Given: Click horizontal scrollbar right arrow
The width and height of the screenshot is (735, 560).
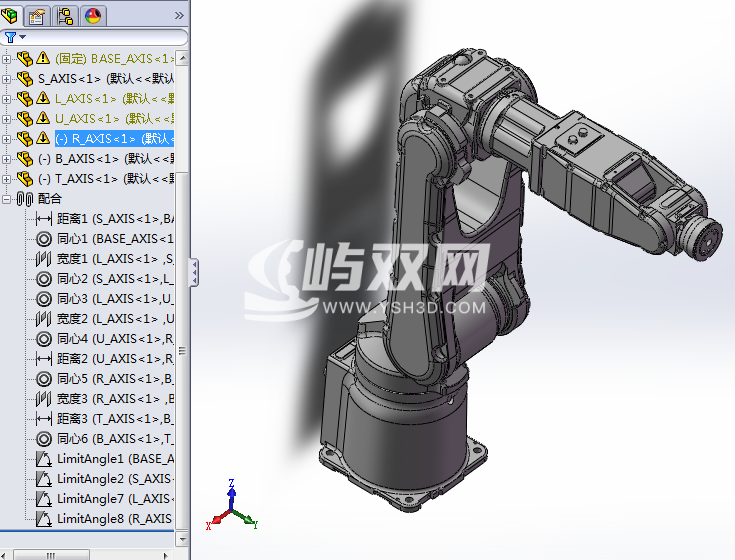Looking at the screenshot, I should coord(165,555).
